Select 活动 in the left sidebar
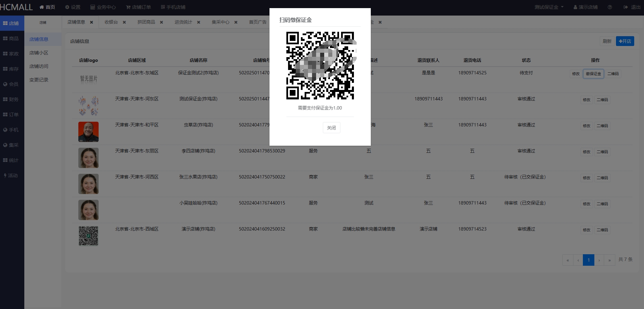The image size is (644, 309). coord(12,175)
